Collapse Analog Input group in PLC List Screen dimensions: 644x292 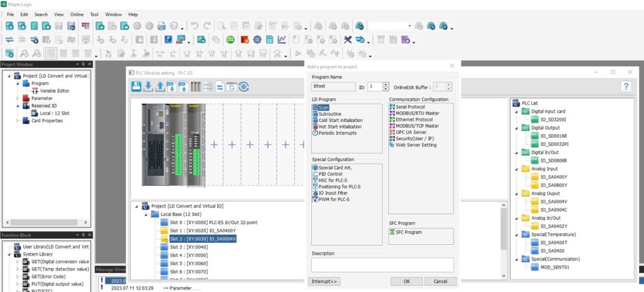[x=516, y=169]
